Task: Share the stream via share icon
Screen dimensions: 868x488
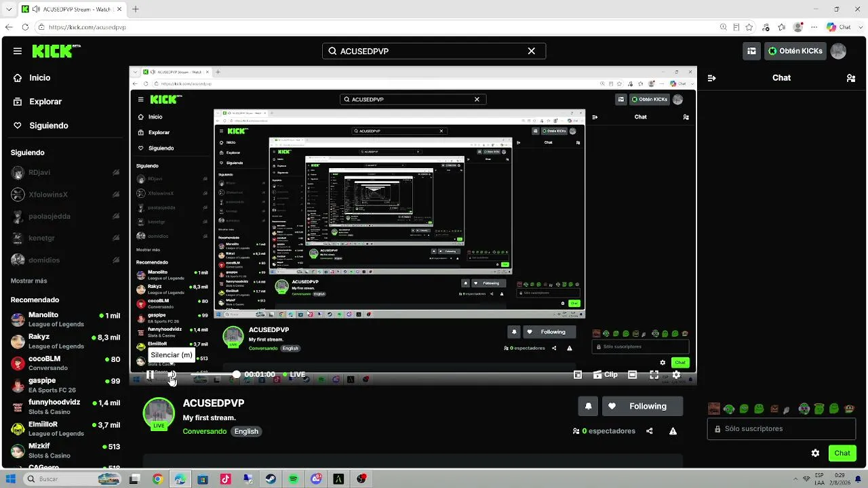Action: pyautogui.click(x=650, y=431)
